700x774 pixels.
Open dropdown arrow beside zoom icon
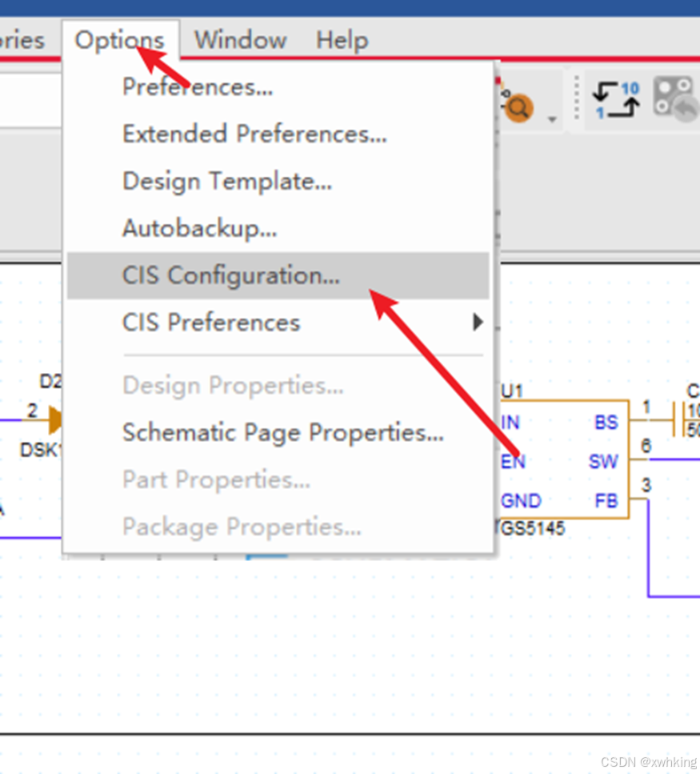(552, 119)
